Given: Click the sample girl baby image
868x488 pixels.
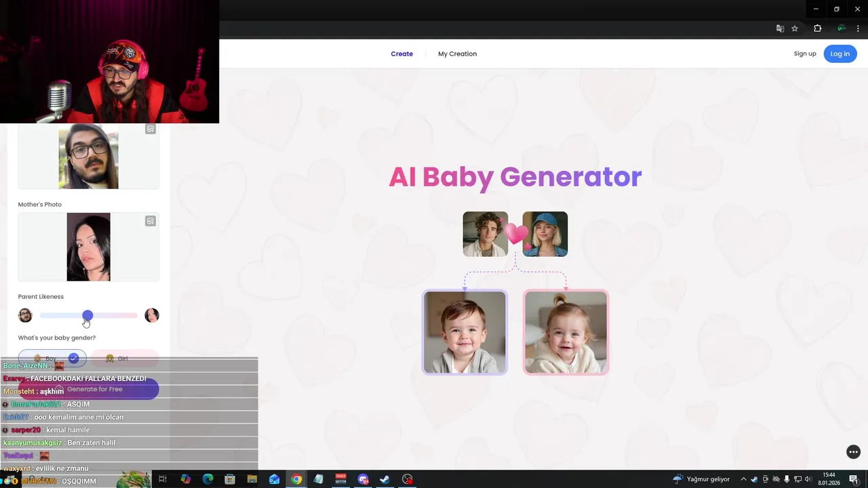Looking at the screenshot, I should [566, 332].
